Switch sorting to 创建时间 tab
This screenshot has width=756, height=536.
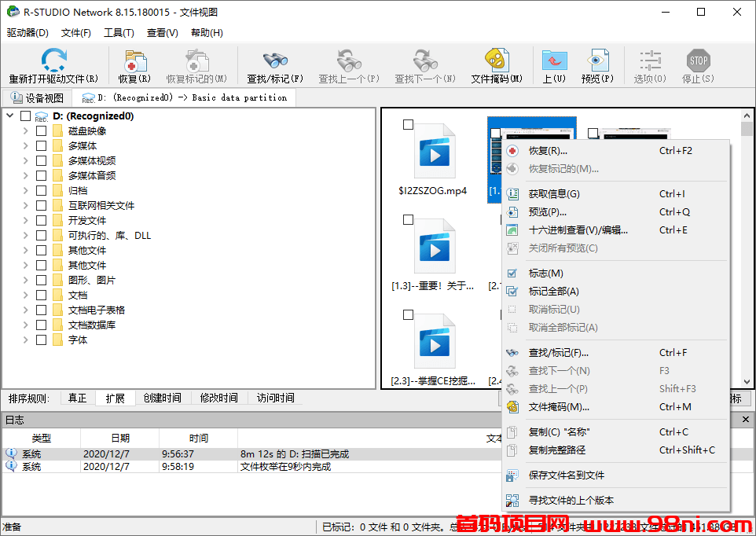[x=162, y=398]
